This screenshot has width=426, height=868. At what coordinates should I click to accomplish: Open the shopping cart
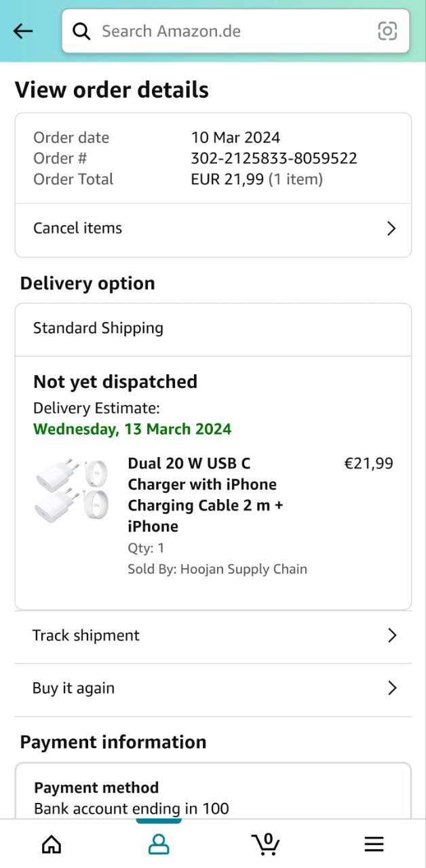265,844
